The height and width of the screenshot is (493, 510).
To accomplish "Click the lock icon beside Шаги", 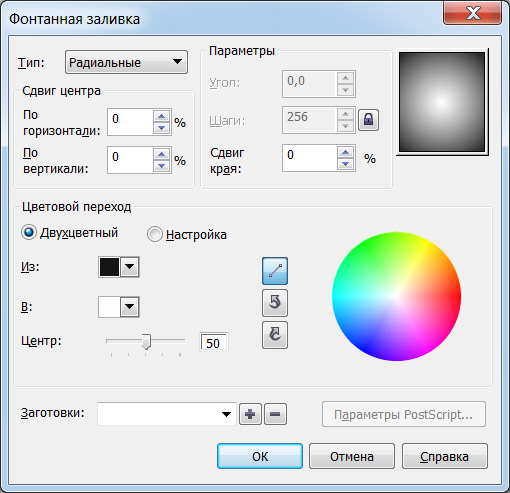I will pyautogui.click(x=368, y=119).
